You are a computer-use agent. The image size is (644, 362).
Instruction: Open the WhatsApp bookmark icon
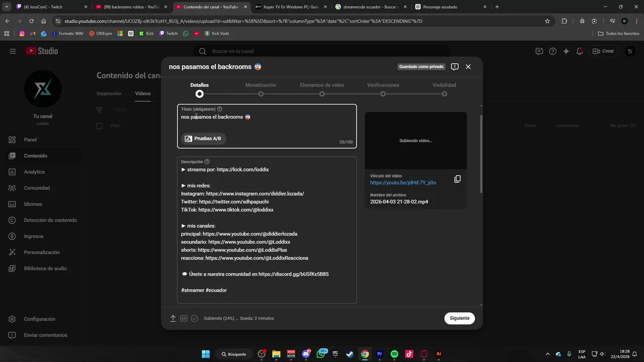point(186,34)
